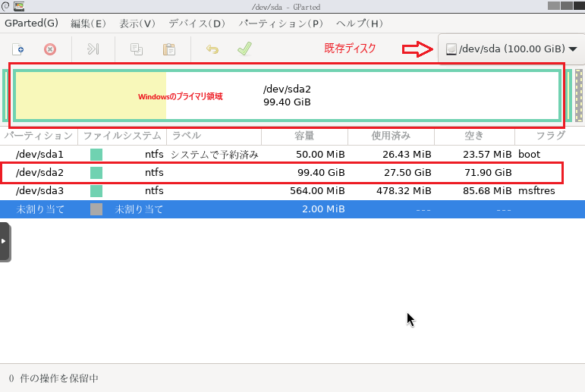Click the 0 件の操作を保留中 status bar

pyautogui.click(x=54, y=378)
